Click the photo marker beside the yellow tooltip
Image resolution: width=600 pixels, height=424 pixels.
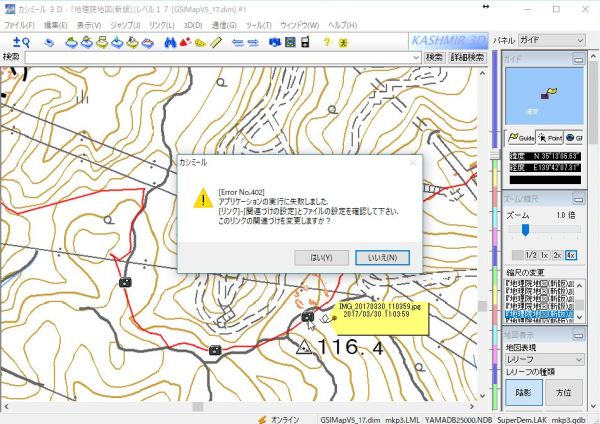coord(308,317)
